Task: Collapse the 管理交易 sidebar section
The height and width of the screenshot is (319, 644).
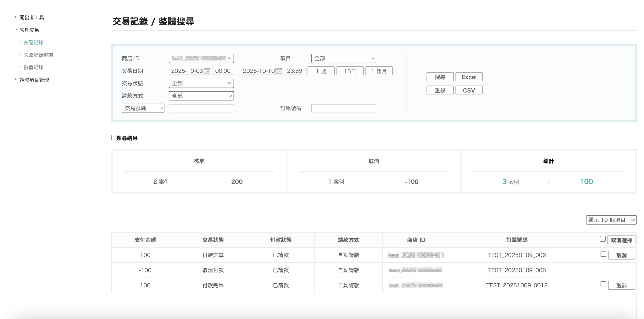Action: click(16, 30)
